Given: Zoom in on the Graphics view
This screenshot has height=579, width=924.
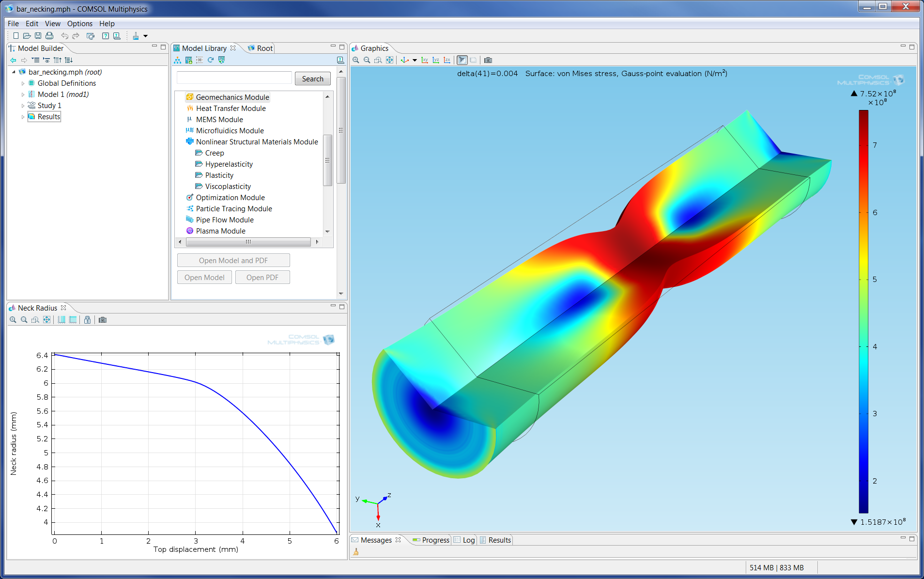Looking at the screenshot, I should point(356,60).
